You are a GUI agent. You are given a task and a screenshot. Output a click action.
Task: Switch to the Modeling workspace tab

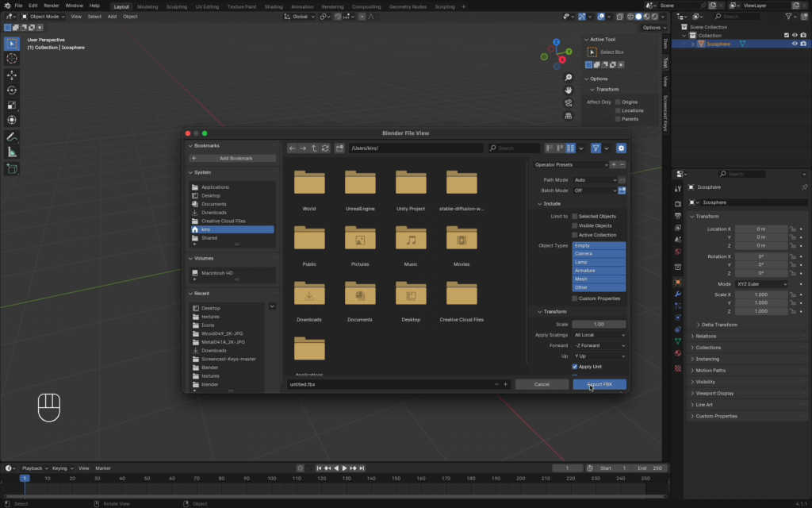point(147,6)
